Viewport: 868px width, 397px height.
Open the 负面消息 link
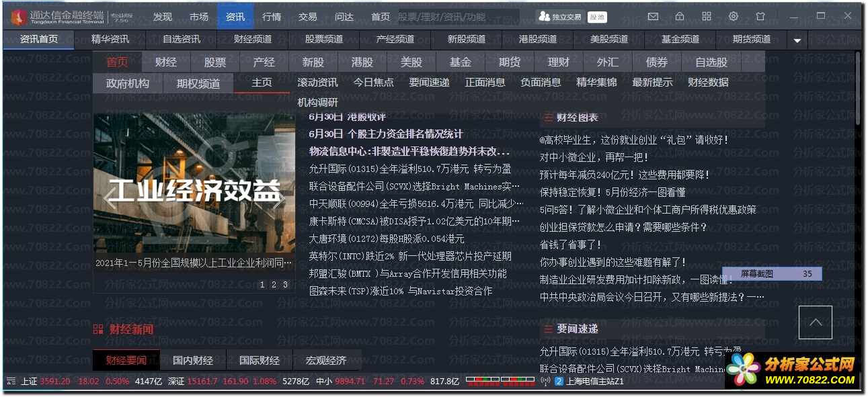pyautogui.click(x=541, y=83)
